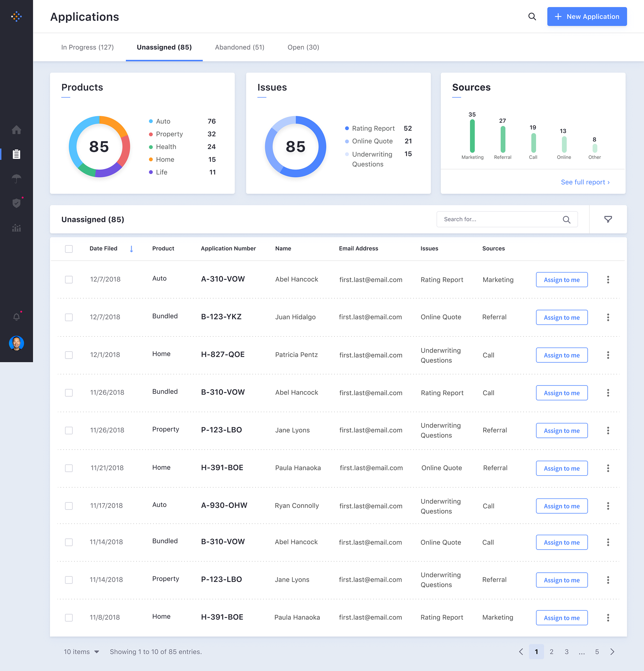Click the user profile avatar

[16, 343]
